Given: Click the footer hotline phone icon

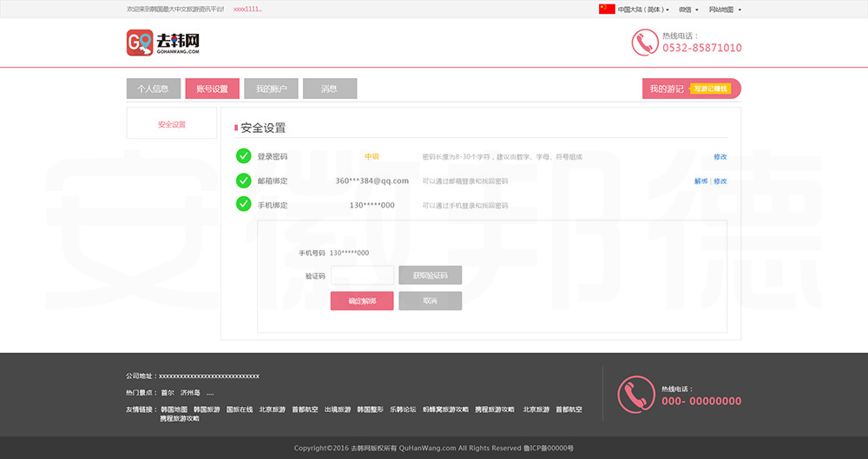Looking at the screenshot, I should (x=635, y=394).
